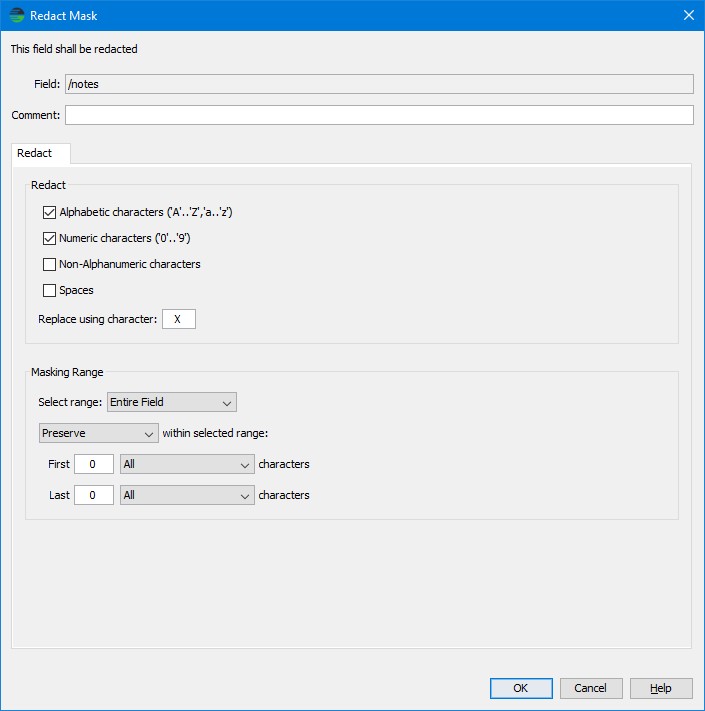Close the Redact Mask dialog
705x711 pixels.
coord(689,15)
